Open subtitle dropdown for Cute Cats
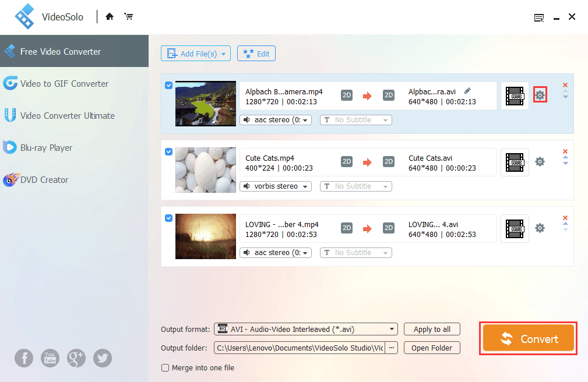This screenshot has width=588, height=382. point(356,186)
